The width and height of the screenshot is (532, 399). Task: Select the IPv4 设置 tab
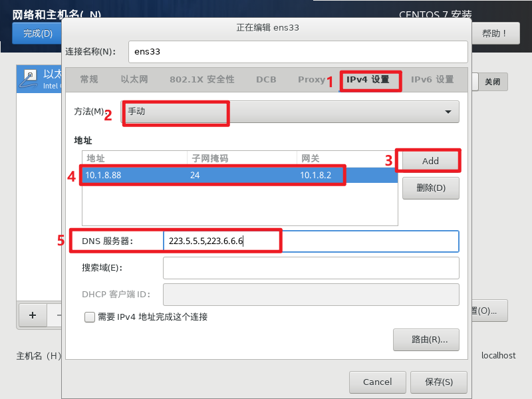click(x=368, y=79)
